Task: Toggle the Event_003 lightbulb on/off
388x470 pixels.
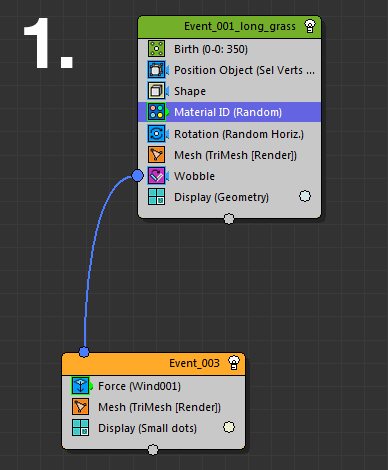Action: (x=234, y=363)
